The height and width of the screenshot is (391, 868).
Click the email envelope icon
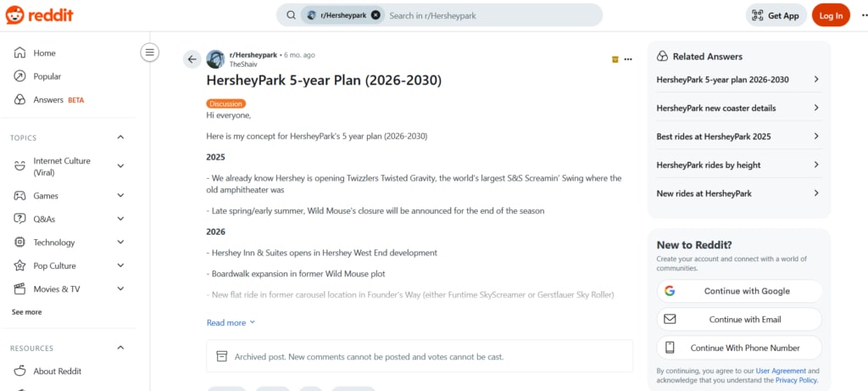[670, 320]
